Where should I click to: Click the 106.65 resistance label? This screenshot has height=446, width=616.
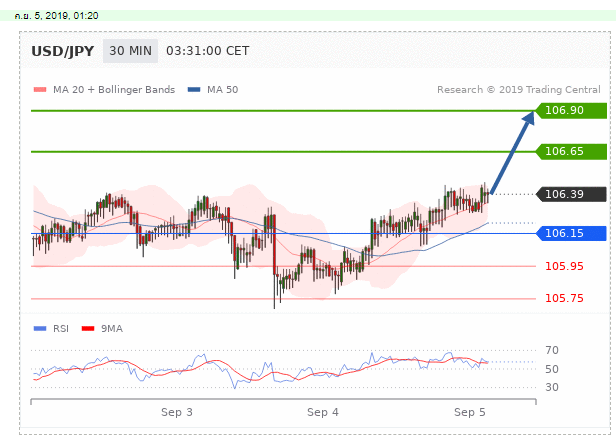(571, 151)
